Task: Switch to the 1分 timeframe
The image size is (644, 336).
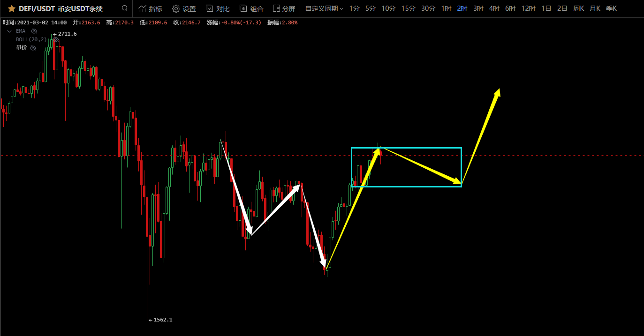Action: (355, 8)
